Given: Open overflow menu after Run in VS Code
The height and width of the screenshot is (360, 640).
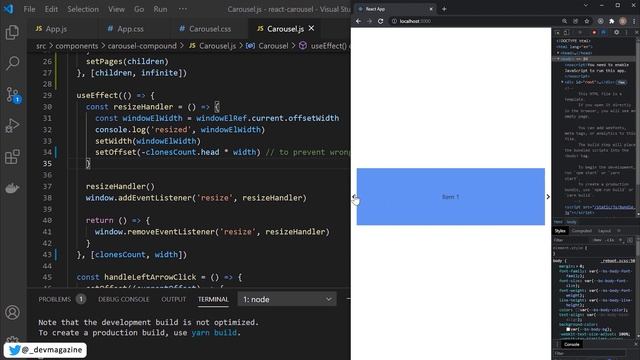Looking at the screenshot, I should (x=182, y=9).
